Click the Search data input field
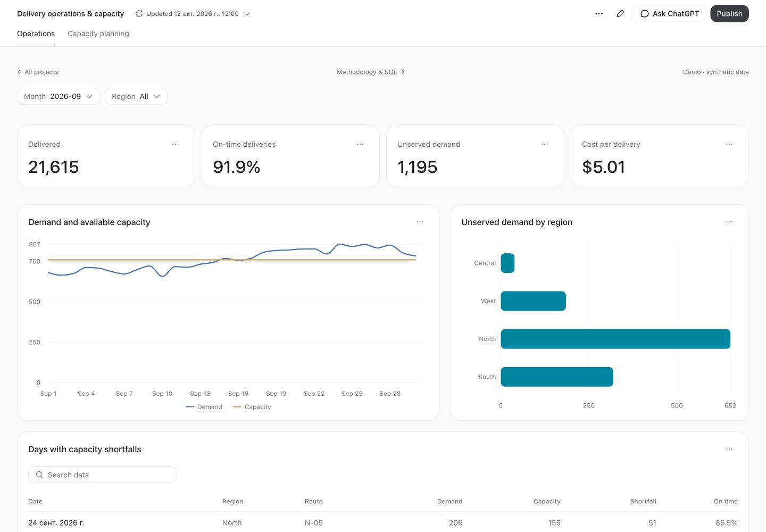Screen dimensions: 766x532 point(103,475)
